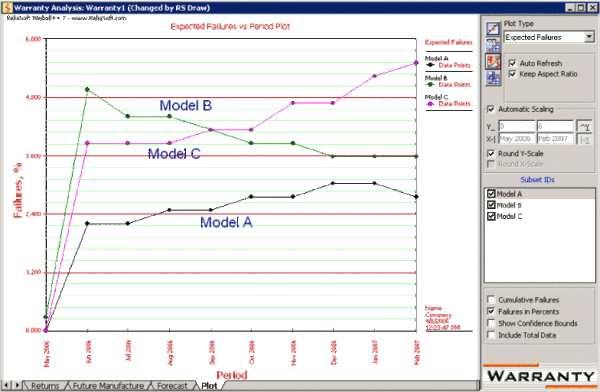Click the Y minimum scale input field
Image resolution: width=600 pixels, height=392 pixels.
pos(516,126)
